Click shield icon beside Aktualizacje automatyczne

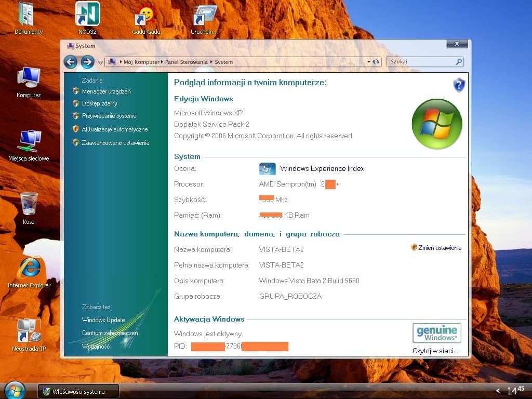[76, 129]
